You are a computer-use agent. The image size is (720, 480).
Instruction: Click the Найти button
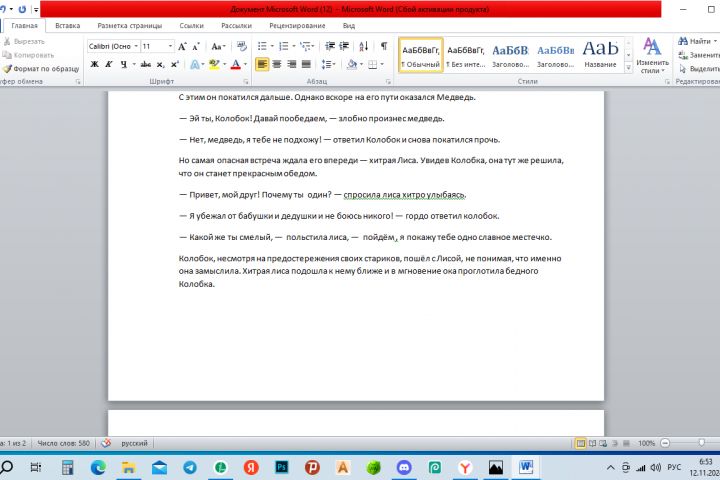[698, 41]
